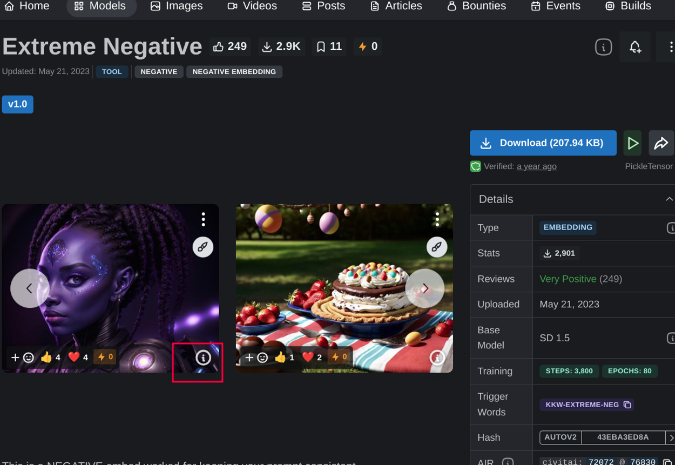The image size is (675, 465).
Task: Remix the purple portrait with brush icon
Action: [203, 247]
